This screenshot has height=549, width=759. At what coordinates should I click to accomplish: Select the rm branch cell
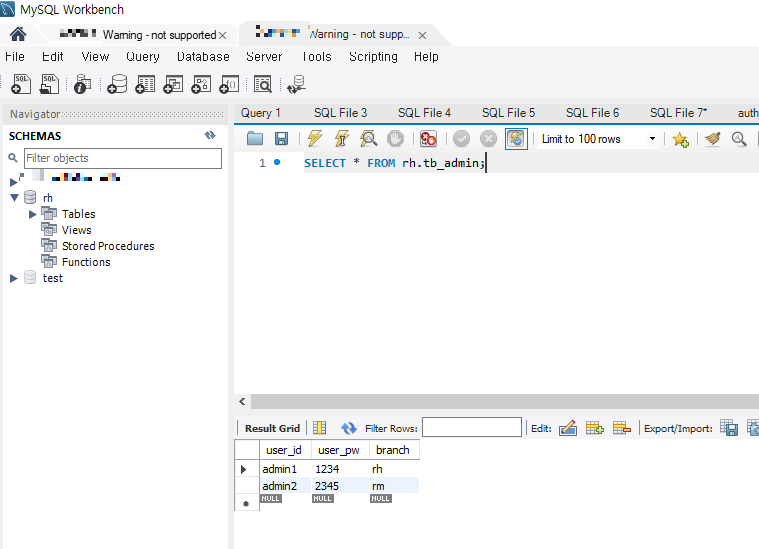[394, 486]
